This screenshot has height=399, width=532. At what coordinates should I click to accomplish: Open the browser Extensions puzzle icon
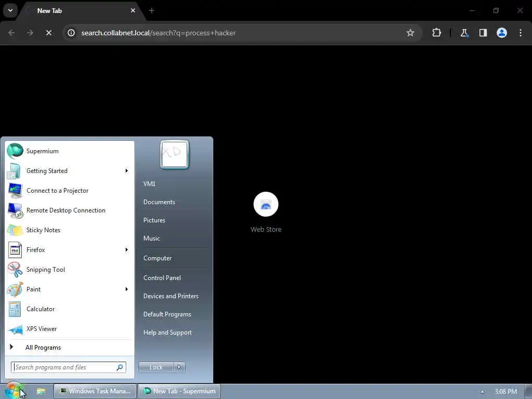click(x=436, y=33)
